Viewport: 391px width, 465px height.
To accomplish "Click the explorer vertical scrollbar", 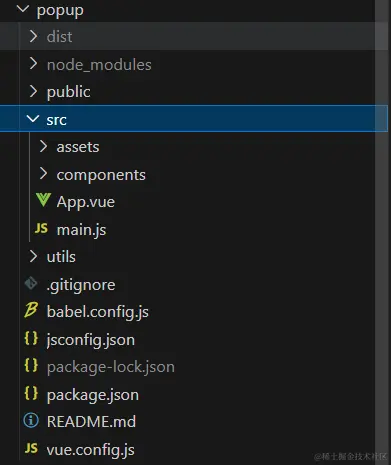I will pos(381,232).
